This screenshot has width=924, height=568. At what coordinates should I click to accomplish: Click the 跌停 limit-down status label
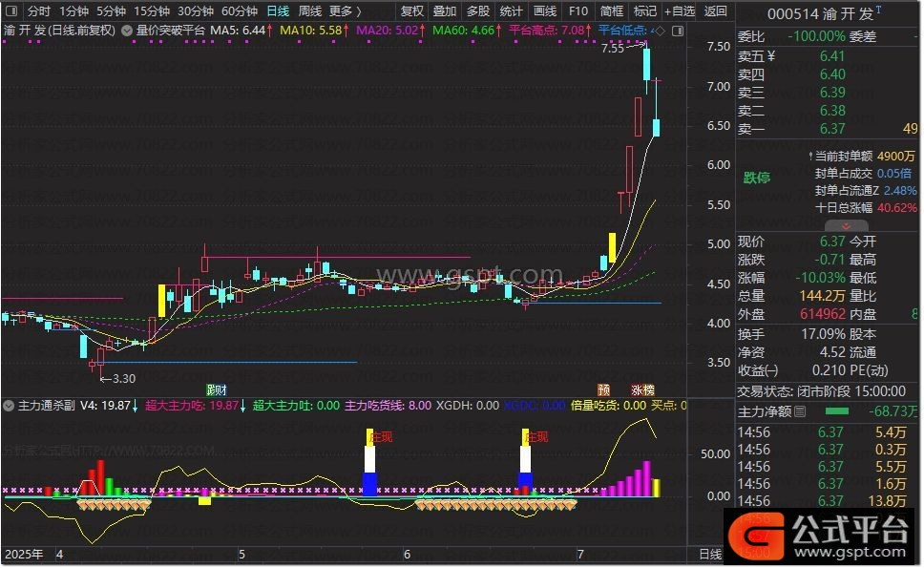757,178
